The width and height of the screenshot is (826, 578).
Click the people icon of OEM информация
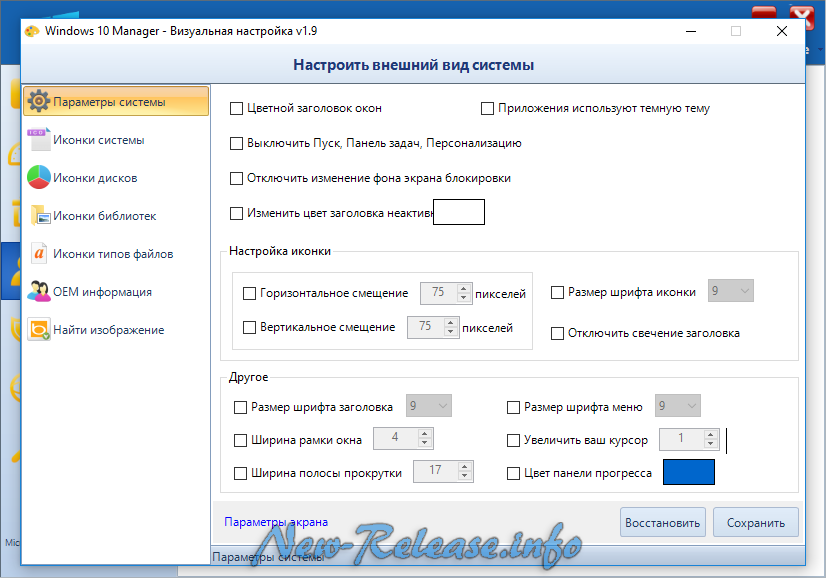tap(38, 291)
